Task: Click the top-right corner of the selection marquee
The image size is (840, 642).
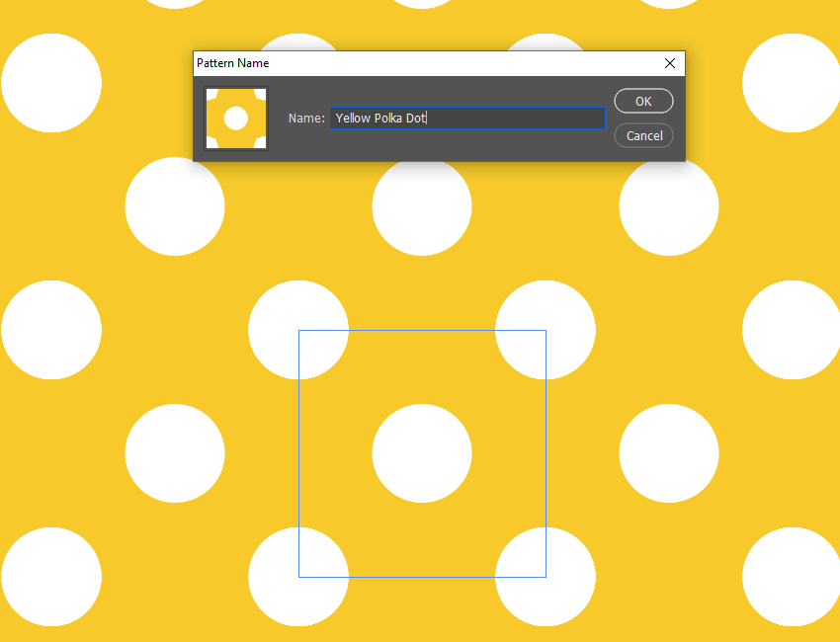Action: pos(546,331)
